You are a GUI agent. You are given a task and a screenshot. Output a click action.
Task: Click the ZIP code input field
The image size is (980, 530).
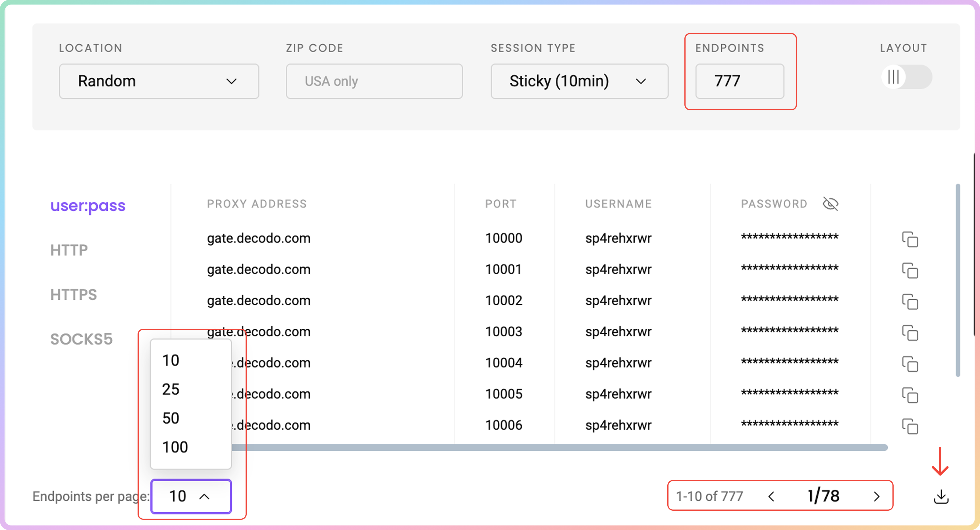point(374,81)
